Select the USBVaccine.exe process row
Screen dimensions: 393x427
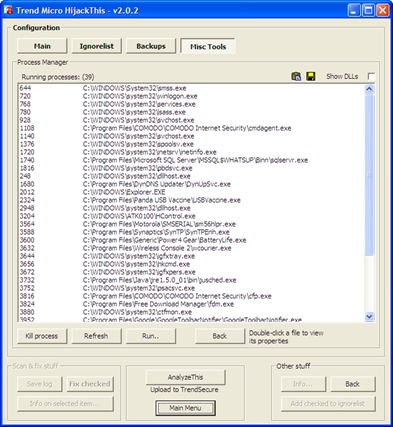pyautogui.click(x=192, y=200)
